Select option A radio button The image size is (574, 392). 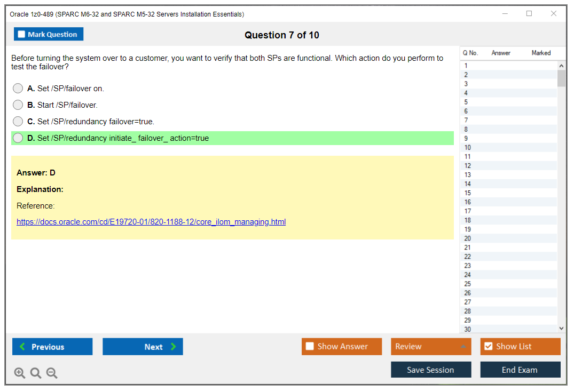(18, 89)
